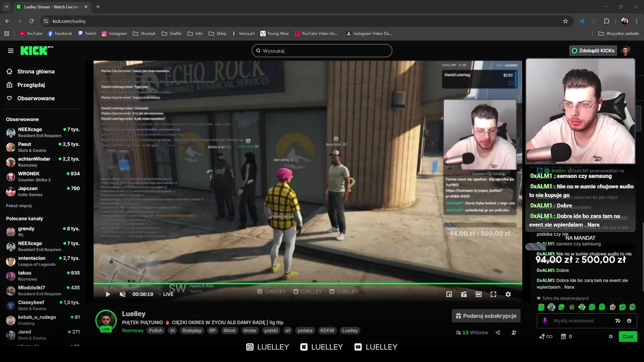Bookmark this page with the star icon

566,21
